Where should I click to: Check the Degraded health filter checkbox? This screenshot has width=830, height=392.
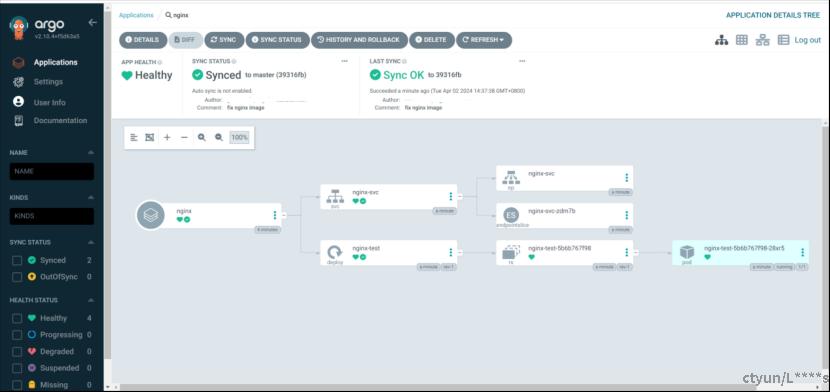pyautogui.click(x=17, y=351)
